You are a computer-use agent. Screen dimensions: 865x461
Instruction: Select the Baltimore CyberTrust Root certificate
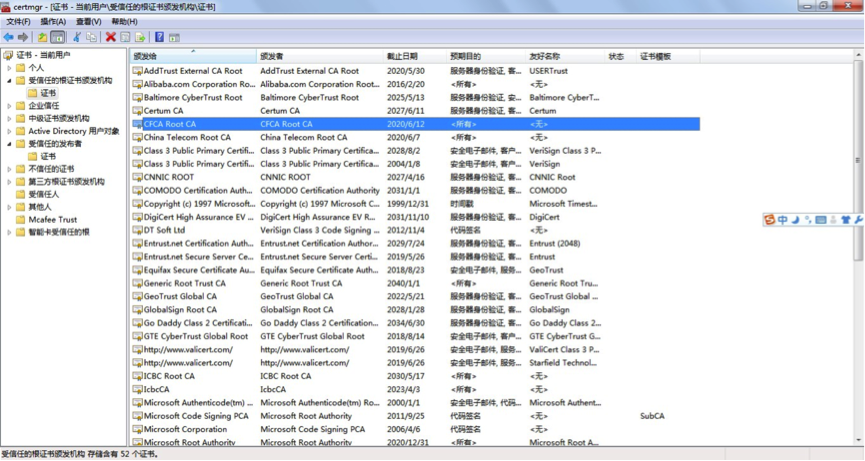(x=416, y=98)
